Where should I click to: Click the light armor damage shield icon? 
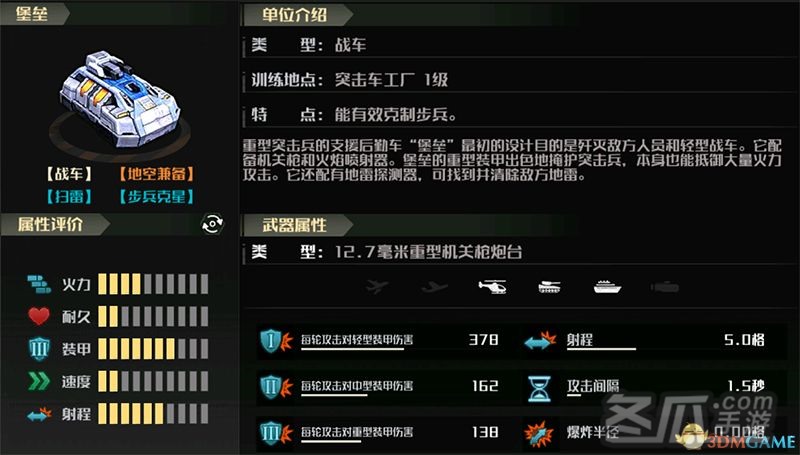(x=276, y=341)
